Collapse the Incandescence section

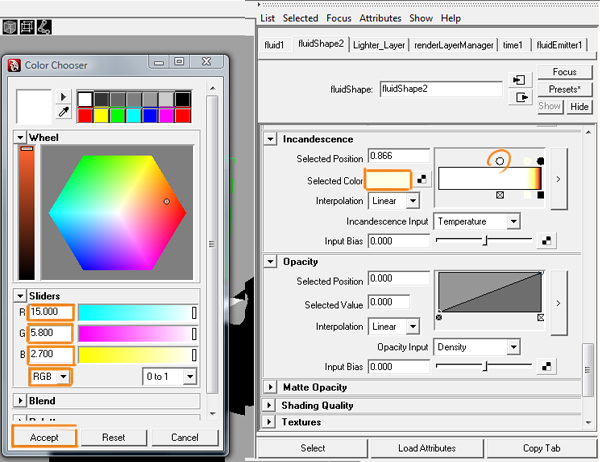pos(270,139)
